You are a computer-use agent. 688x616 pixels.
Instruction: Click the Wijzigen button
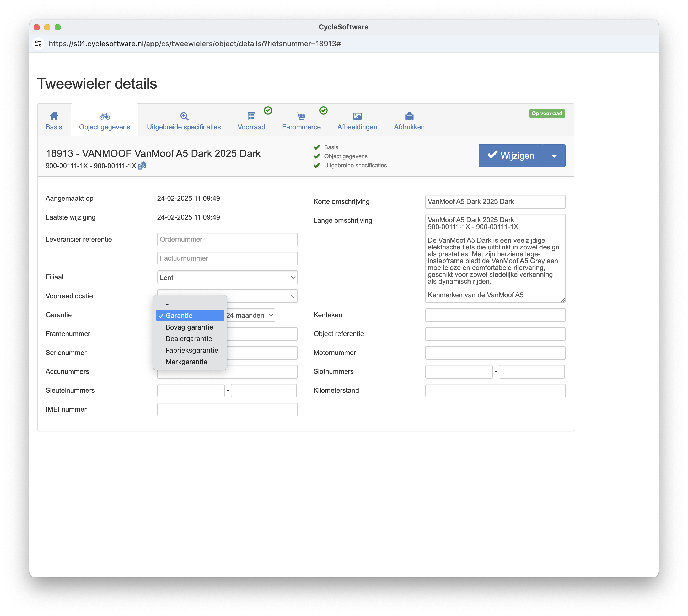pos(510,156)
